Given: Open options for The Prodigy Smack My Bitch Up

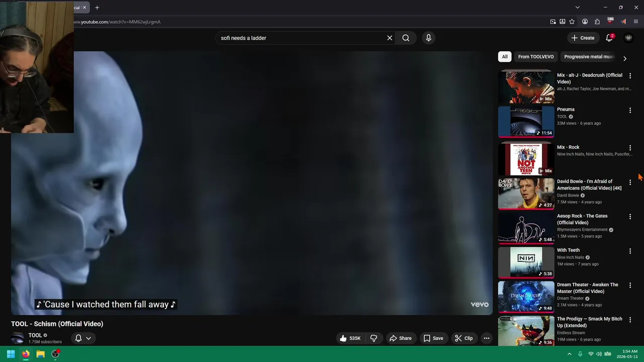Looking at the screenshot, I should point(630,320).
